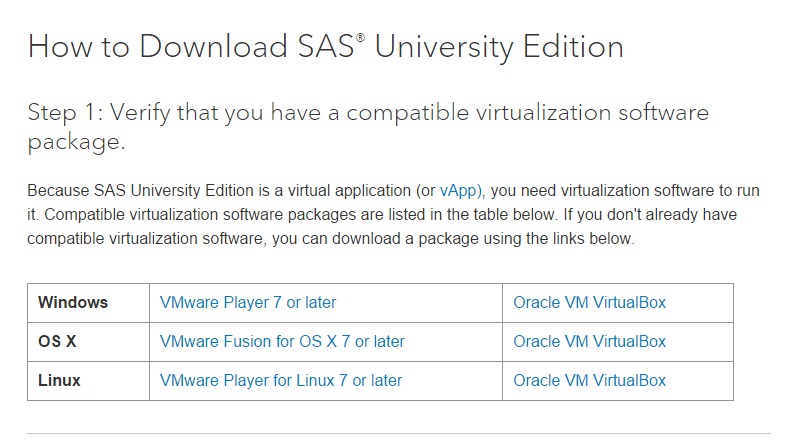Click the "Because SAS University Edition" sentence start
The width and height of the screenshot is (785, 442).
tap(130, 190)
